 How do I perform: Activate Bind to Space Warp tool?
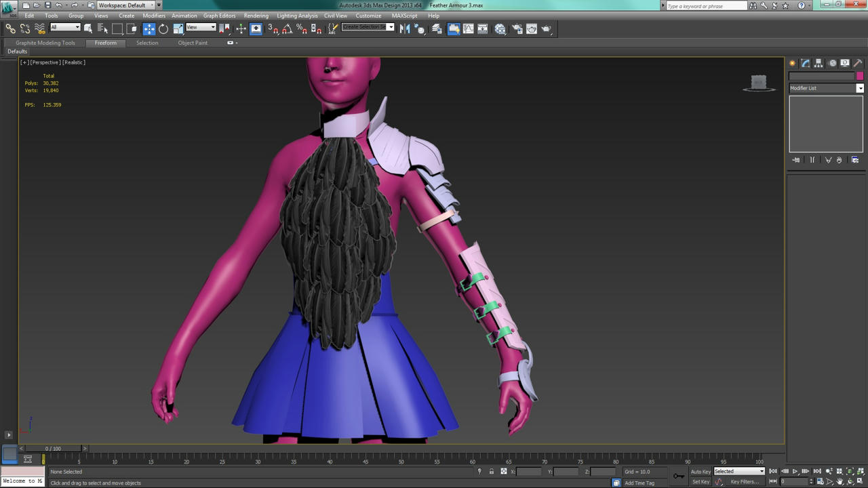[x=40, y=28]
